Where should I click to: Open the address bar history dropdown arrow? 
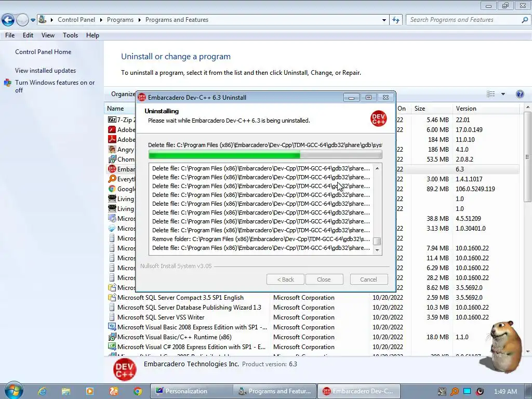click(x=384, y=20)
